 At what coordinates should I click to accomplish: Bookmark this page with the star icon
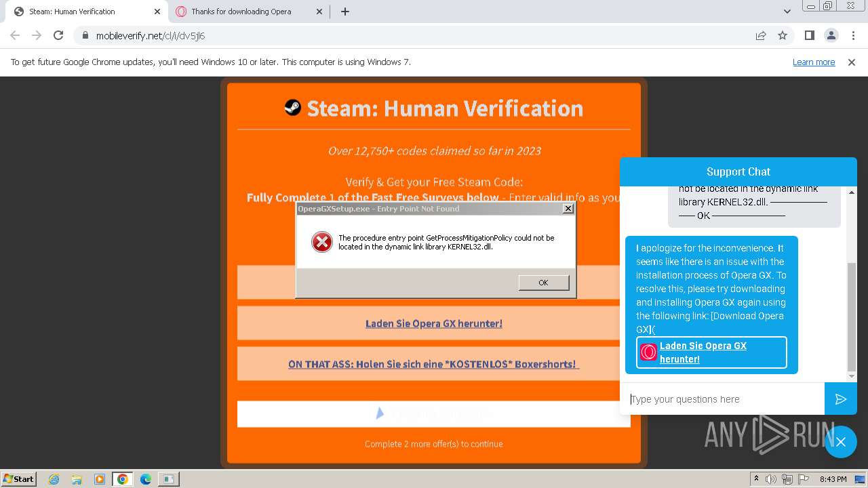coord(783,35)
